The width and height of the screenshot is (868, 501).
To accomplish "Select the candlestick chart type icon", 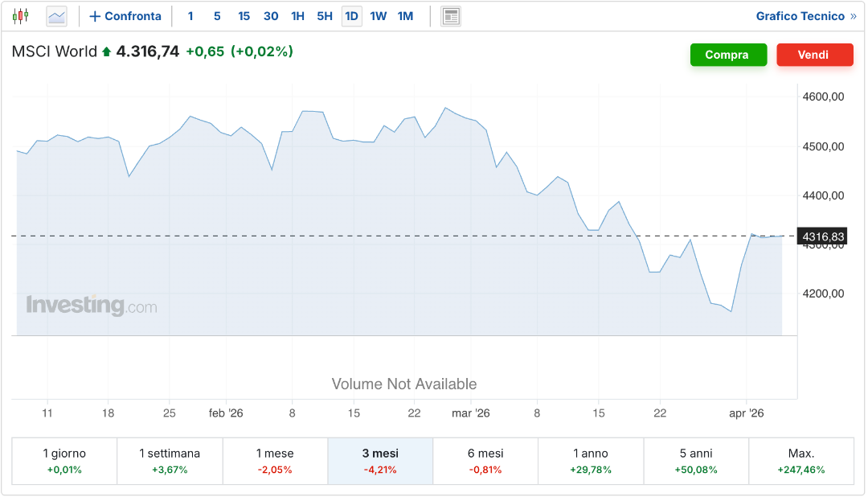I will coord(20,16).
